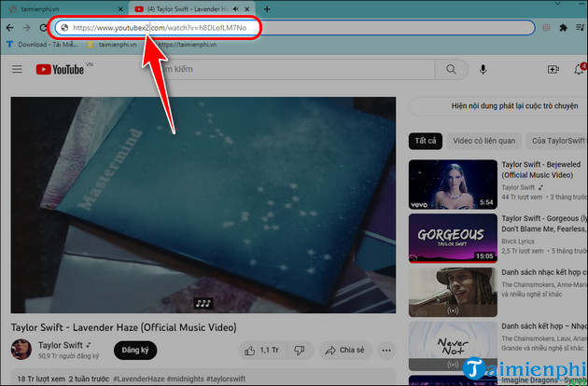Subscribe via the Đăng ký button

tap(135, 351)
